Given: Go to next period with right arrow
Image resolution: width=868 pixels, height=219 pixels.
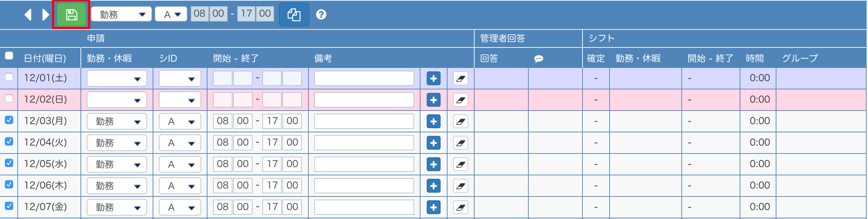Looking at the screenshot, I should pos(45,15).
